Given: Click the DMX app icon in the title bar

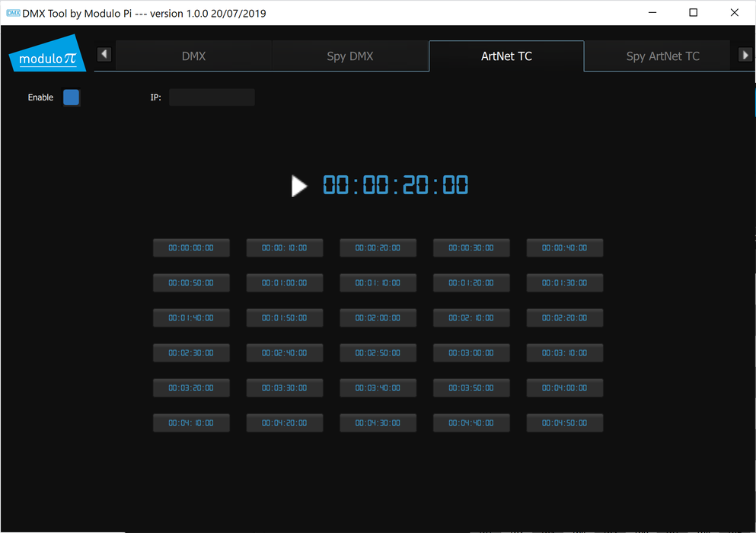Looking at the screenshot, I should 13,13.
